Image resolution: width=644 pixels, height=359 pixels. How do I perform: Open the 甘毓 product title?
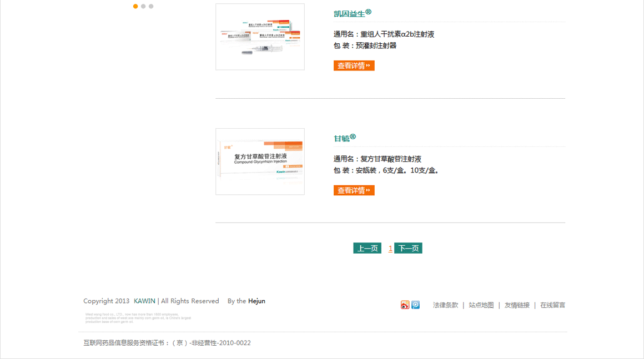[345, 138]
